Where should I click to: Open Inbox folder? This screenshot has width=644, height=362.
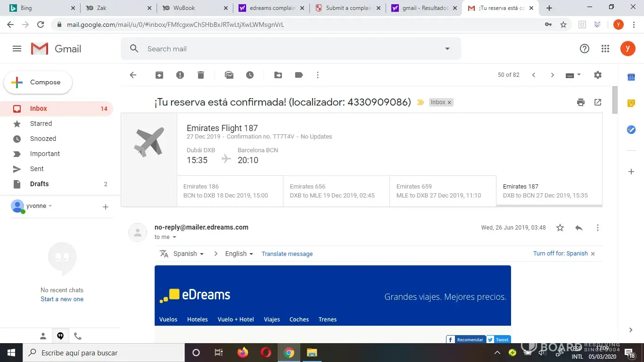(x=57, y=108)
